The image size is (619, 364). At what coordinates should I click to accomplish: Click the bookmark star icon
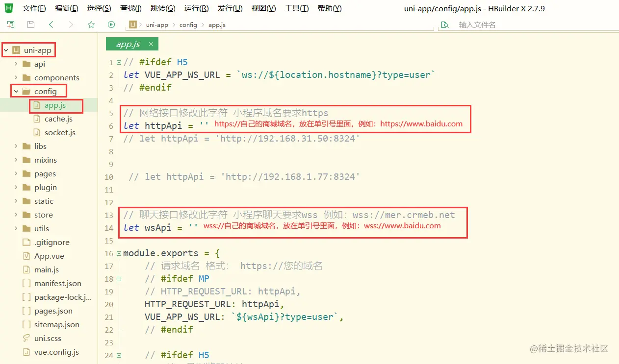pos(91,24)
